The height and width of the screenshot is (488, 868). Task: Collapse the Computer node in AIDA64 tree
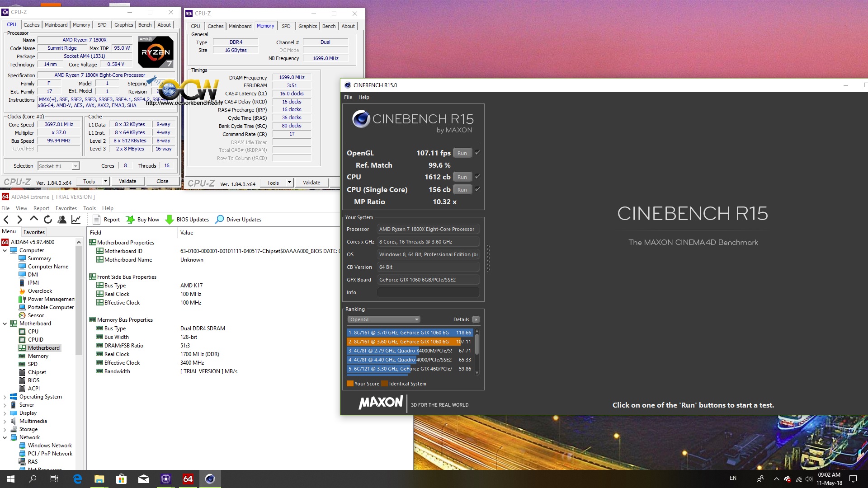5,250
